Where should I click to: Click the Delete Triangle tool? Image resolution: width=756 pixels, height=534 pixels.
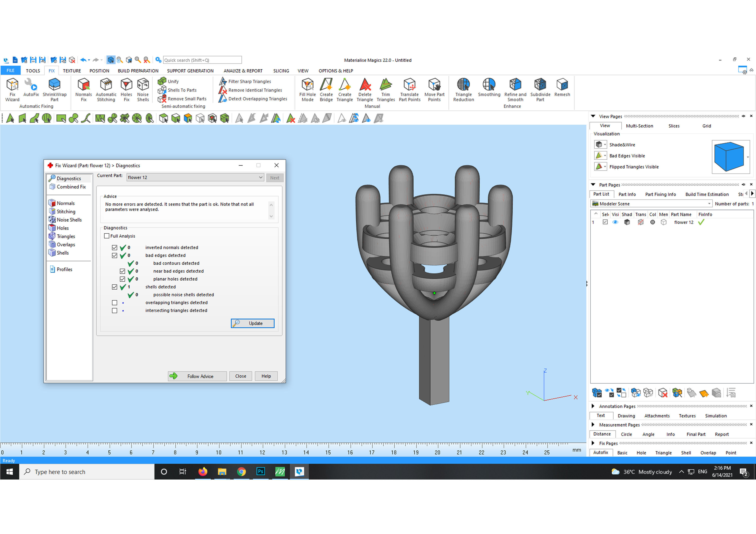pos(364,85)
